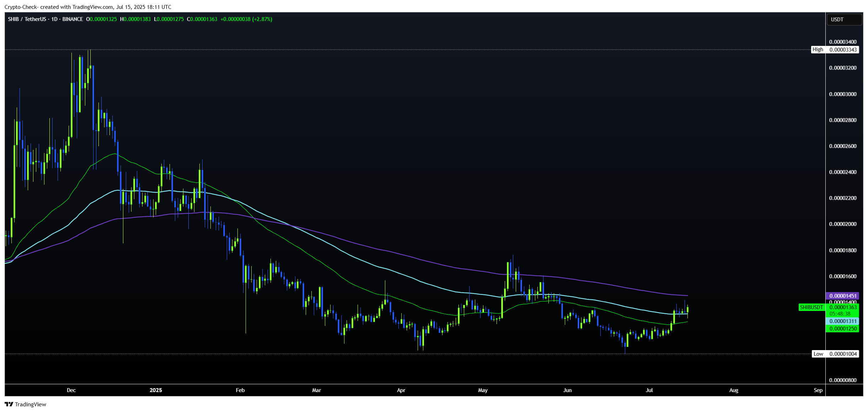
Task: Click the light blue average label 0.00001311
Action: point(843,321)
